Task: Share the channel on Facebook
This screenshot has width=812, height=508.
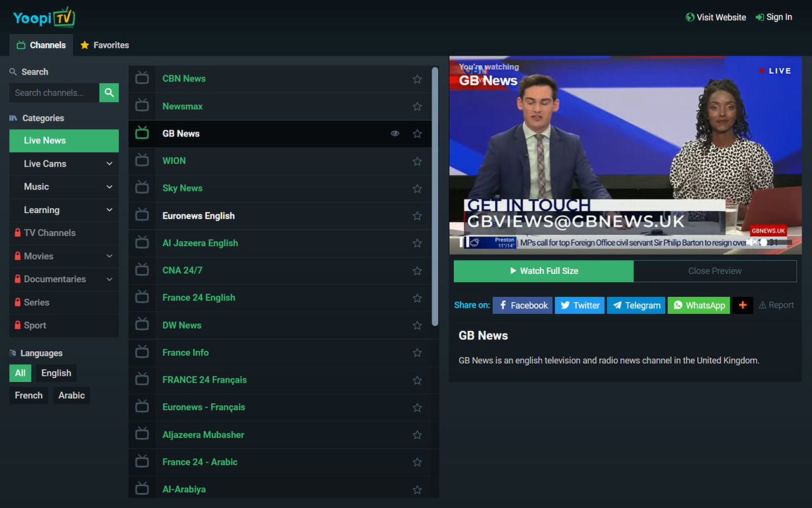Action: tap(523, 305)
